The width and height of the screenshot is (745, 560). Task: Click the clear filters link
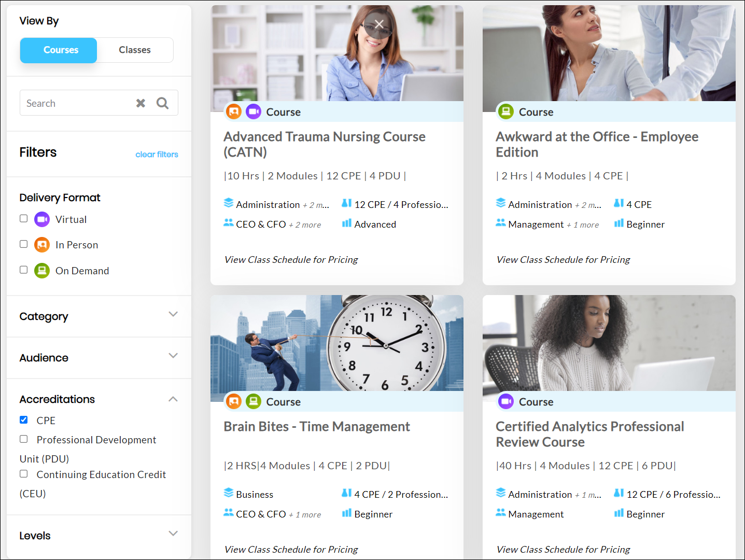coord(157,155)
